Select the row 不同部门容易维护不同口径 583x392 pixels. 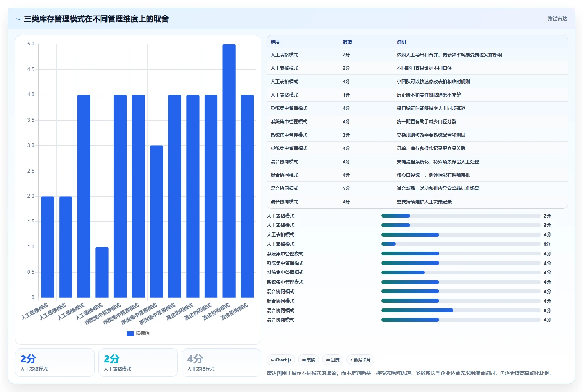click(417, 68)
